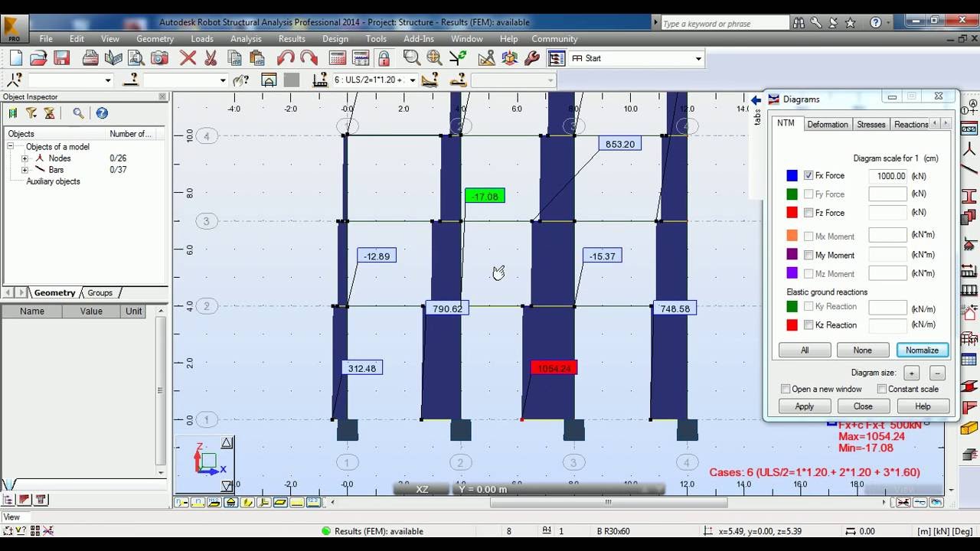Create a new project with the New icon
Image resolution: width=980 pixels, height=551 pixels.
16,58
